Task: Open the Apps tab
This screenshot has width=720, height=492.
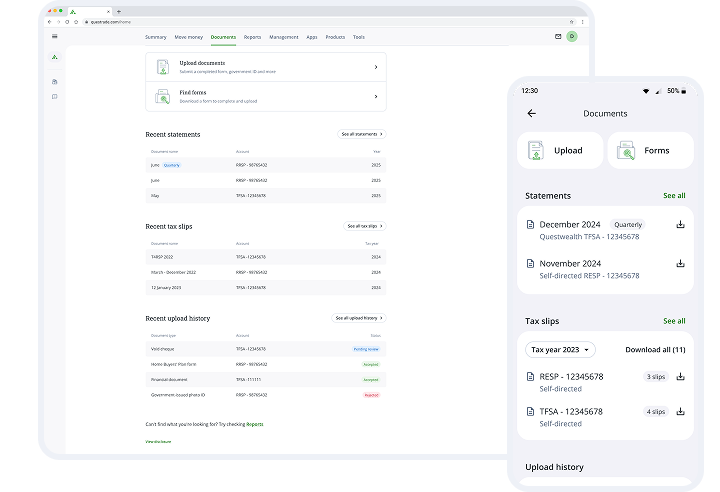Action: click(x=312, y=37)
